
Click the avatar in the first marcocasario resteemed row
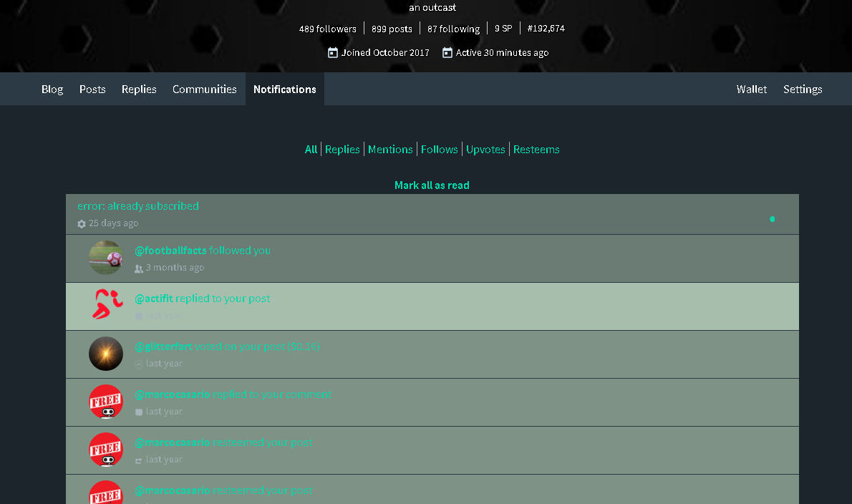pos(106,449)
